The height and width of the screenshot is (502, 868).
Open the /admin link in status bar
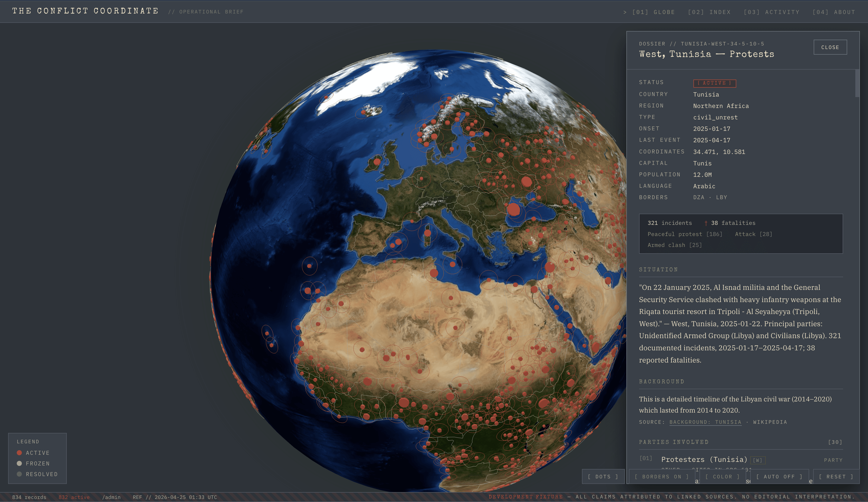tap(111, 497)
